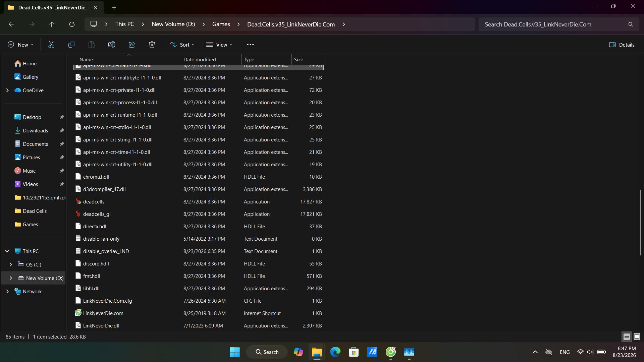Screen dimensions: 644x362
Task: Expand OS (C:) drive node
Action: pos(11,264)
